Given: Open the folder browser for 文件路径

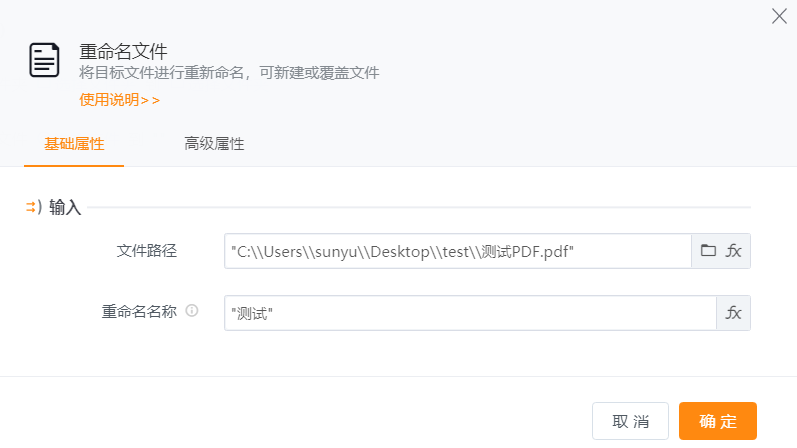Looking at the screenshot, I should tap(708, 251).
